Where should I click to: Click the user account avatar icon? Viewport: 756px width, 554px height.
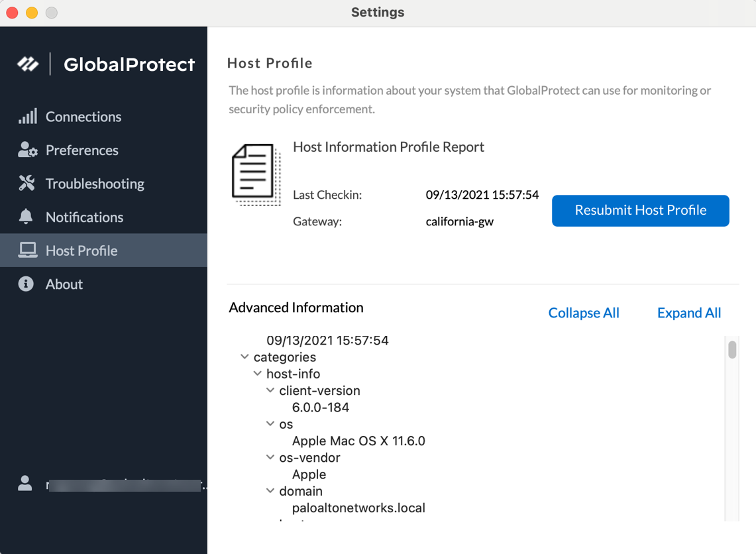[x=25, y=483]
